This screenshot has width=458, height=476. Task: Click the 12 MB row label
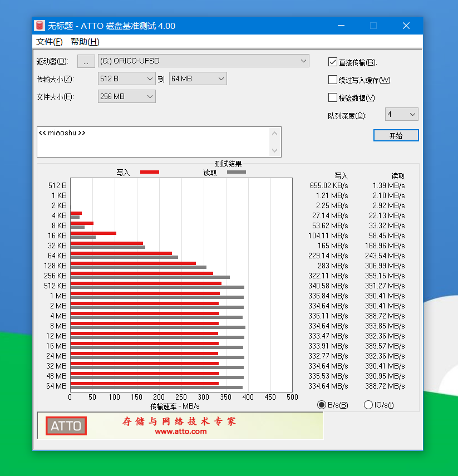56,336
